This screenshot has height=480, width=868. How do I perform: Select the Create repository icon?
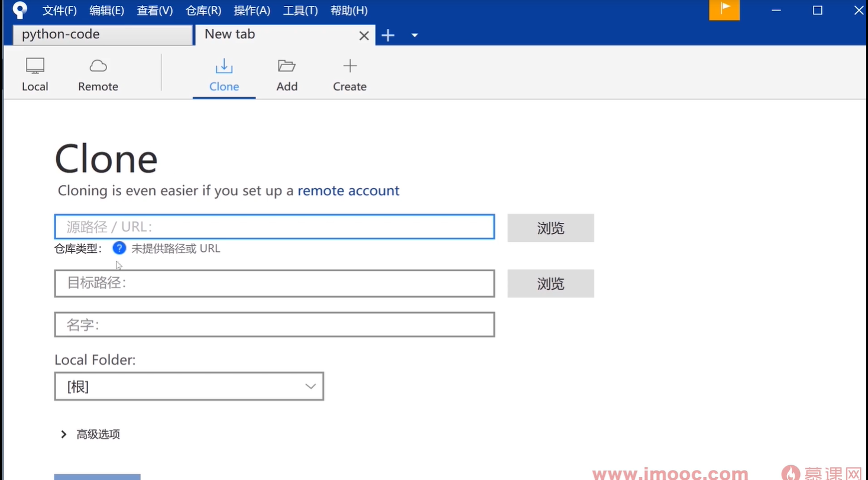coord(349,74)
